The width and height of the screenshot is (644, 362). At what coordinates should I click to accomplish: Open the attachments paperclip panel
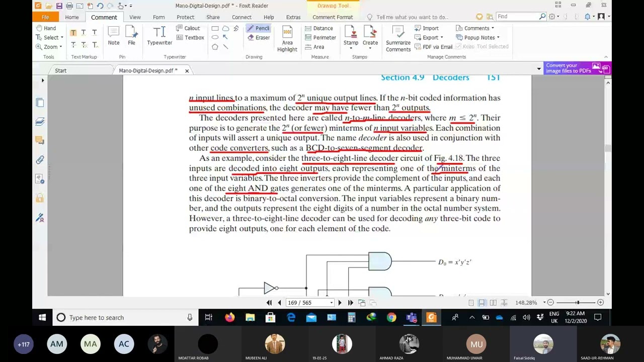click(x=40, y=160)
